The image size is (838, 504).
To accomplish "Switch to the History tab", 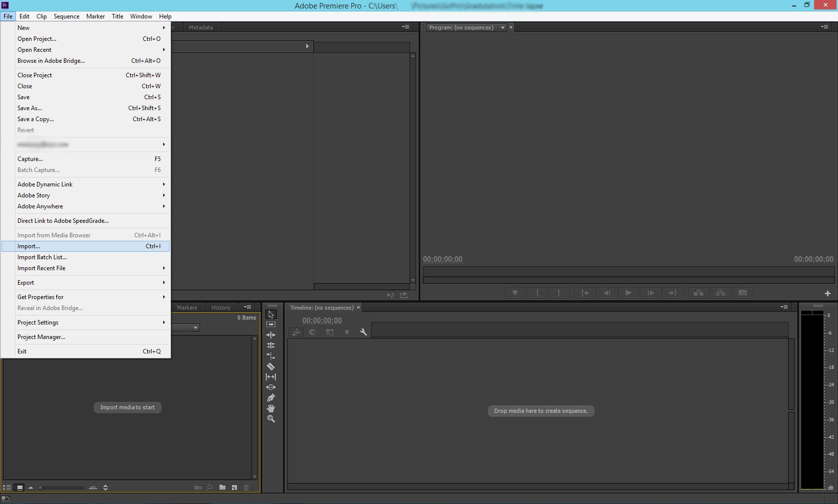I will [x=220, y=308].
